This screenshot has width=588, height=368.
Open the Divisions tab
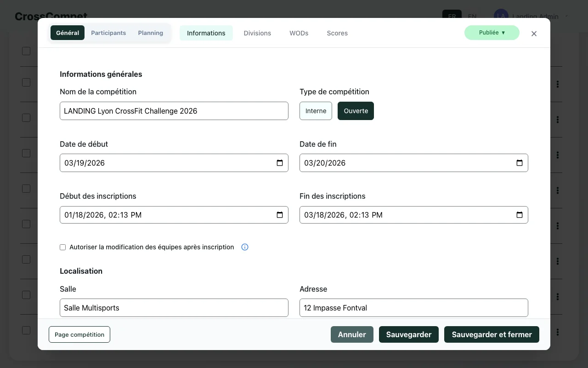(257, 33)
